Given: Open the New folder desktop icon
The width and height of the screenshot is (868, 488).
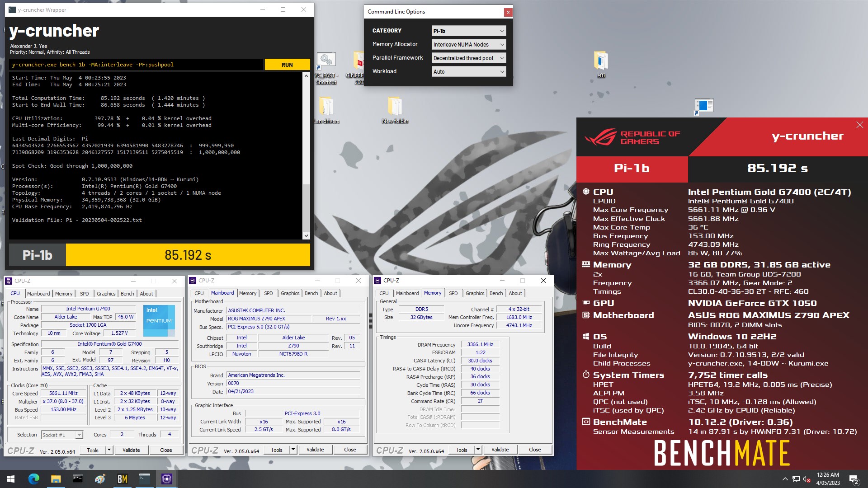Looking at the screenshot, I should [x=395, y=111].
